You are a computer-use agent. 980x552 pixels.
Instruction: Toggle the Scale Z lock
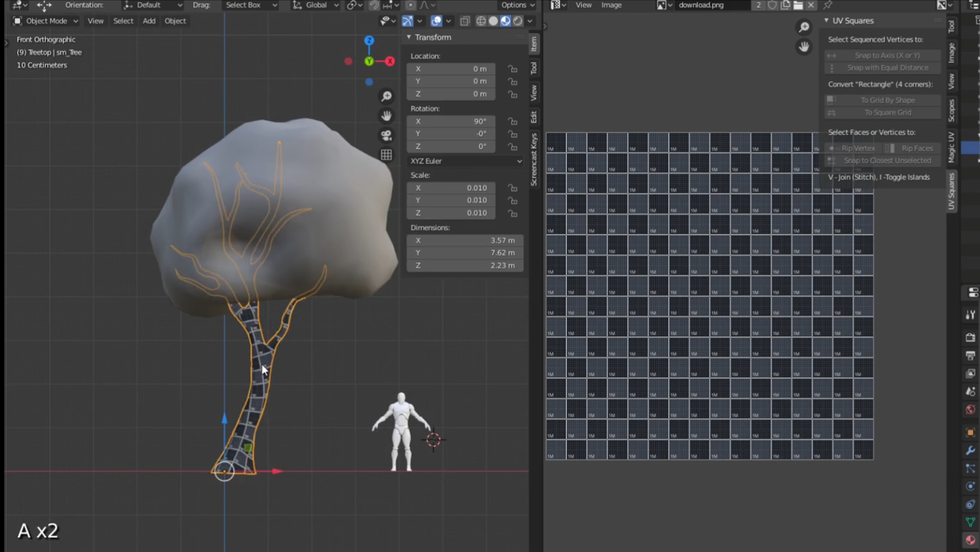tap(513, 214)
